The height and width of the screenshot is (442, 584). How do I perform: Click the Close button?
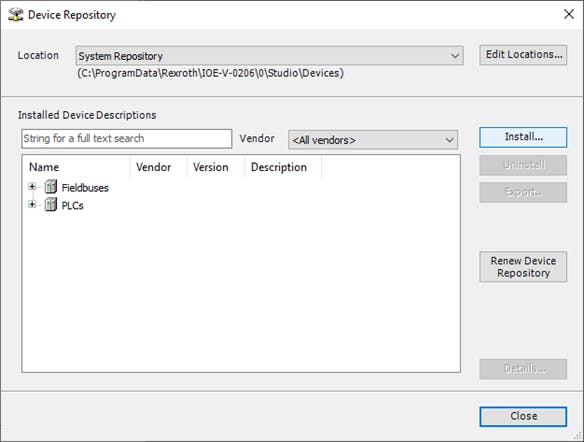(523, 416)
